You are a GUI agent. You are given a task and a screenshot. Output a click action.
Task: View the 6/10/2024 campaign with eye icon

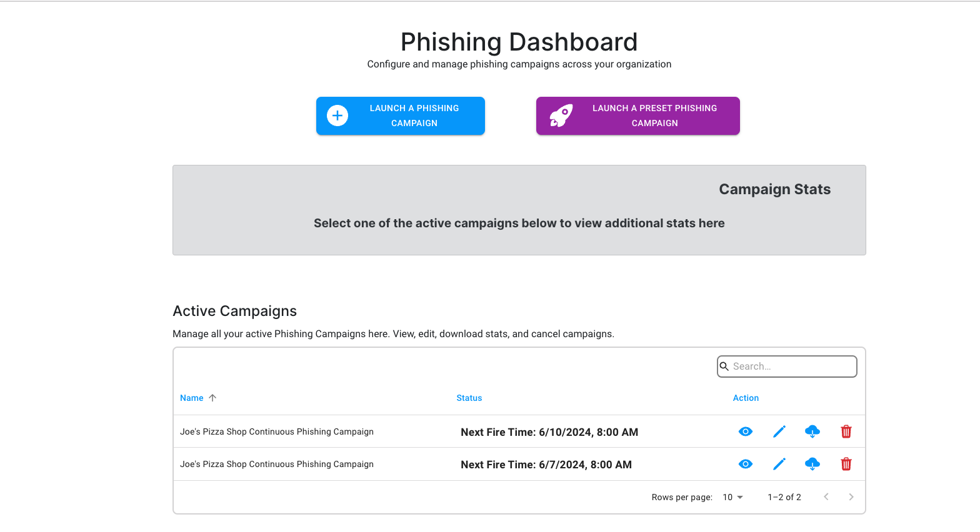(x=745, y=431)
